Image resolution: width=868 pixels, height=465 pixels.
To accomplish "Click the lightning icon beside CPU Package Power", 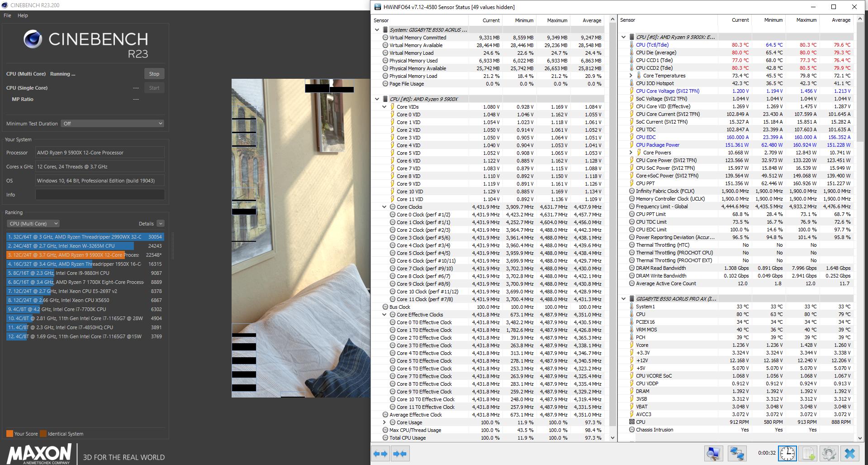I will [x=632, y=145].
